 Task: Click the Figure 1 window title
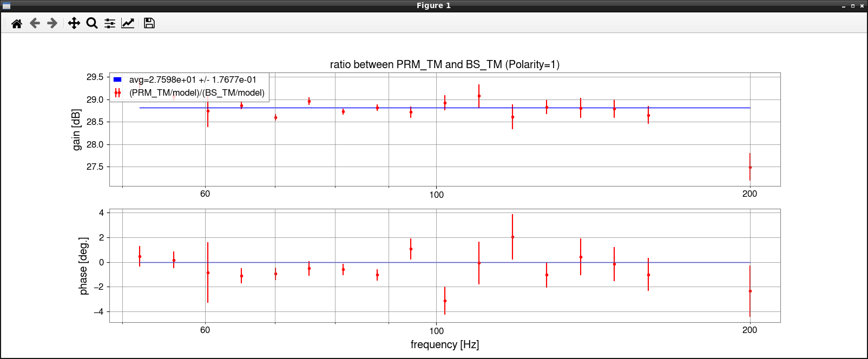point(433,5)
